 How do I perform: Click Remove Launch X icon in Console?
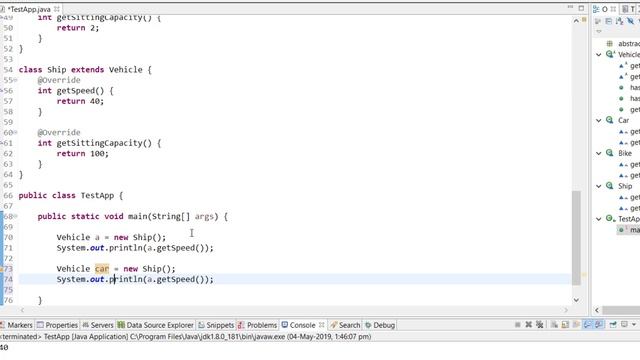pyautogui.click(x=529, y=325)
